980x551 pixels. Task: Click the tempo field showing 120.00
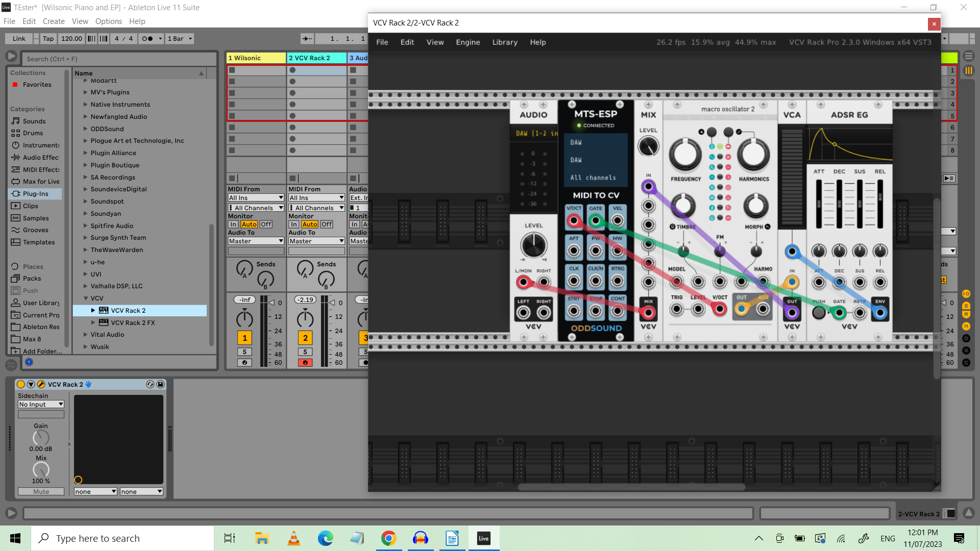click(x=71, y=39)
